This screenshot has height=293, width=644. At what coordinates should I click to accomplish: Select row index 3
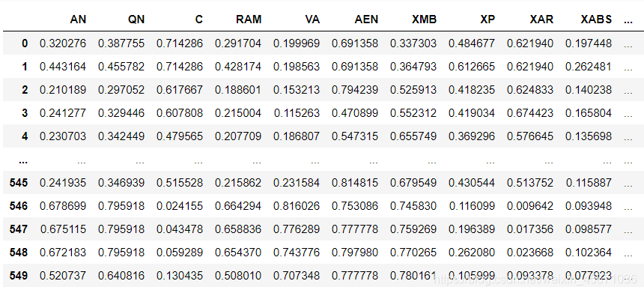(x=25, y=113)
